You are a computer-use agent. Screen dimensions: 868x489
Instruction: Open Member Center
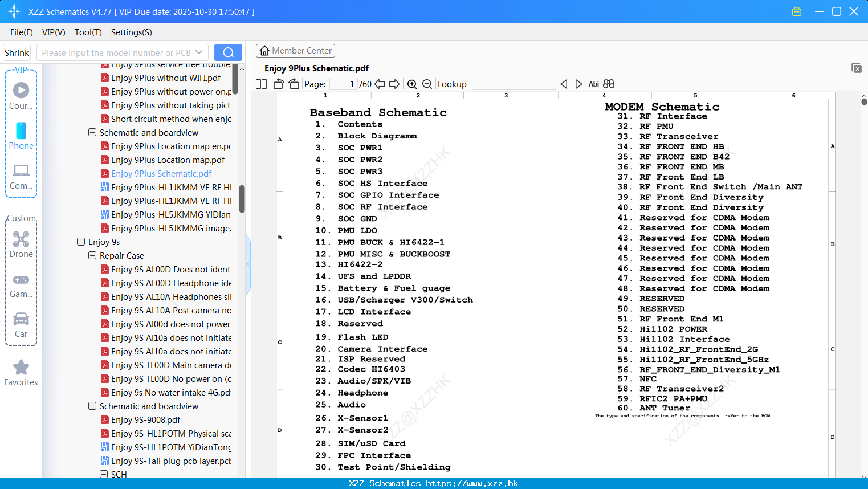coord(295,51)
